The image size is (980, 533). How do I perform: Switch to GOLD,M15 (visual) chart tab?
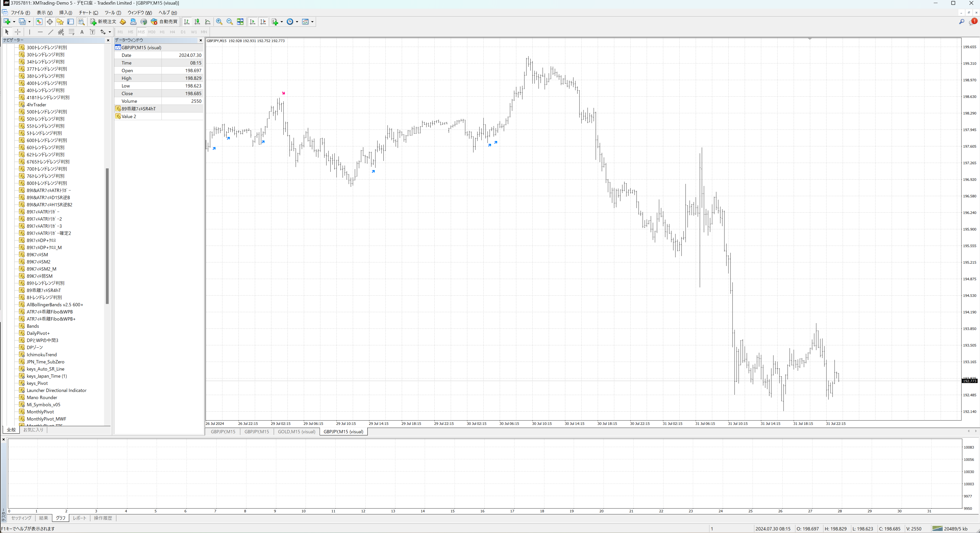296,432
